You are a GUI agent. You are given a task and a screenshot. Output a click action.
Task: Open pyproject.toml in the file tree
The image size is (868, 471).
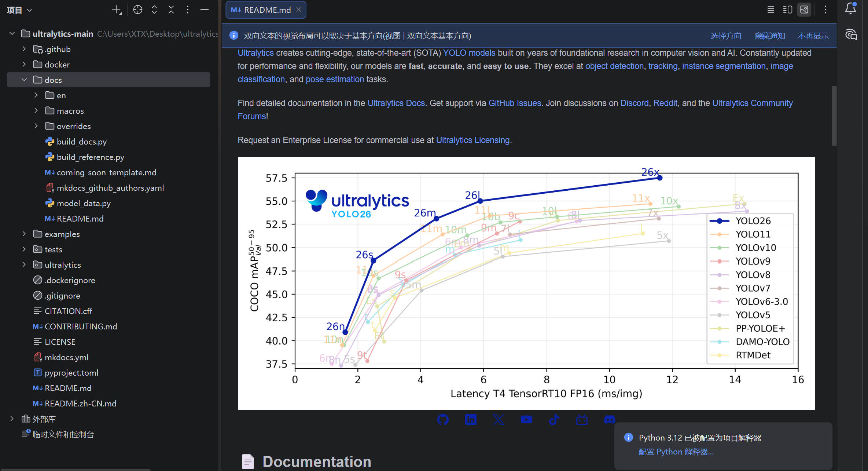tap(71, 373)
